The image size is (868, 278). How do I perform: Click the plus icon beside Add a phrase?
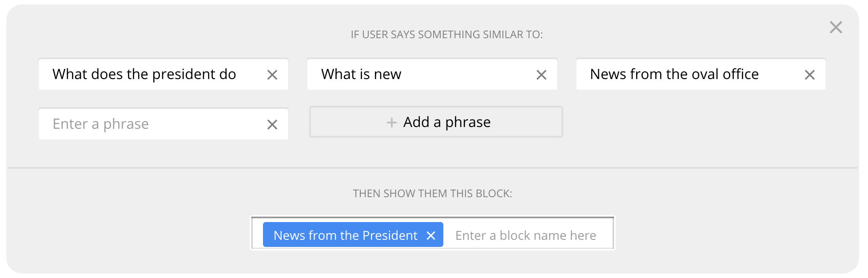391,123
